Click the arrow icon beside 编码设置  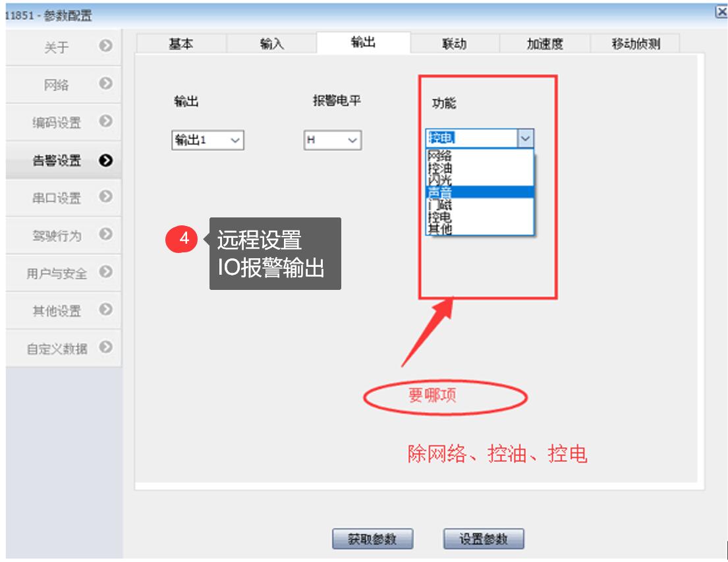pyautogui.click(x=105, y=121)
